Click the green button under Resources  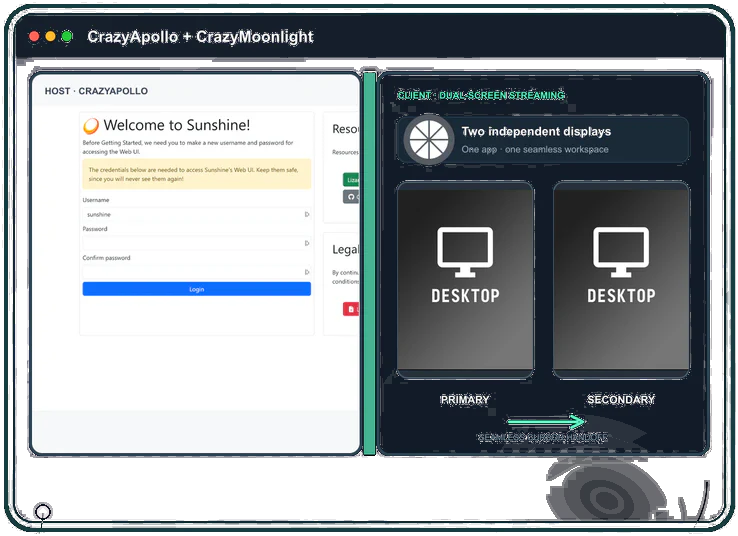pyautogui.click(x=351, y=180)
